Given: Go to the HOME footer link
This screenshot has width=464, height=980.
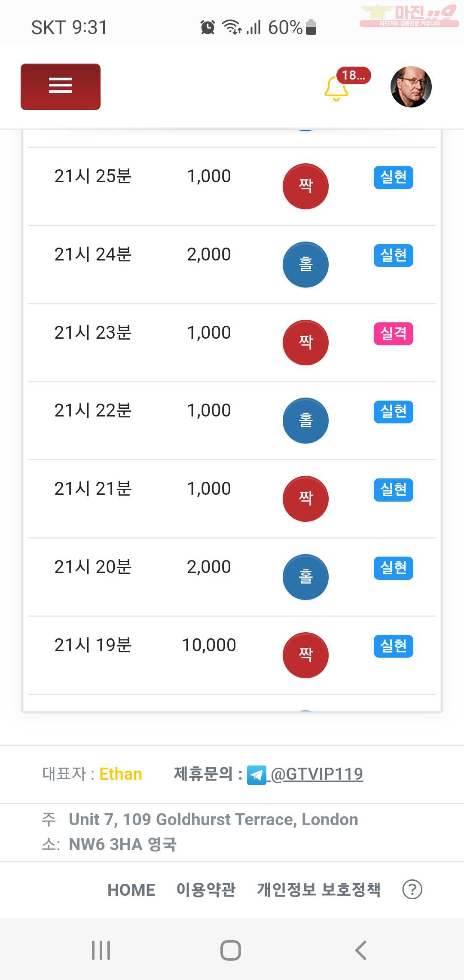Looking at the screenshot, I should tap(131, 890).
